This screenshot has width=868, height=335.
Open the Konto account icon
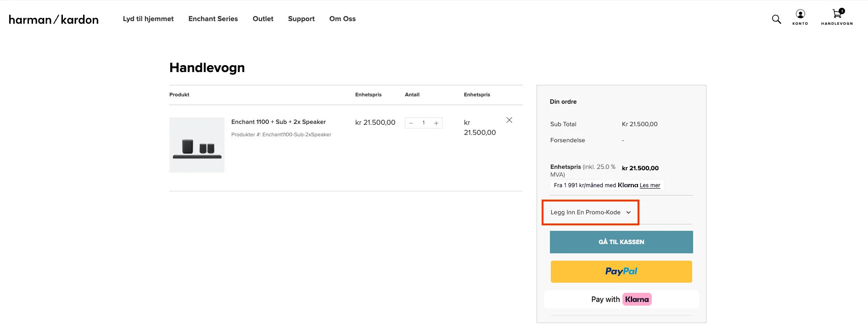pos(800,17)
